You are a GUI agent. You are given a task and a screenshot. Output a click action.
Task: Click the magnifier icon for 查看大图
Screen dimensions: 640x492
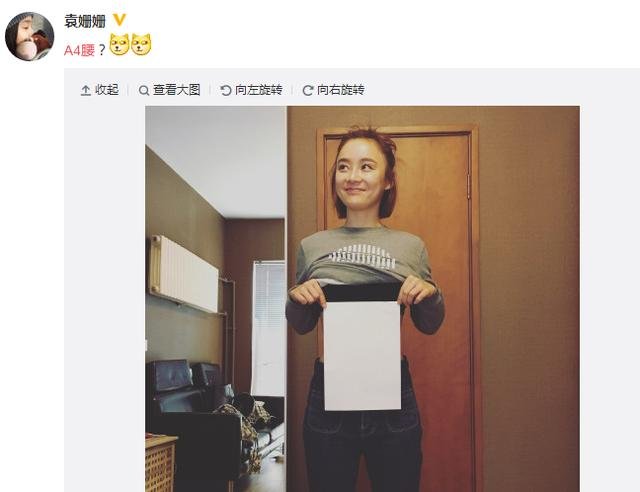[x=144, y=90]
